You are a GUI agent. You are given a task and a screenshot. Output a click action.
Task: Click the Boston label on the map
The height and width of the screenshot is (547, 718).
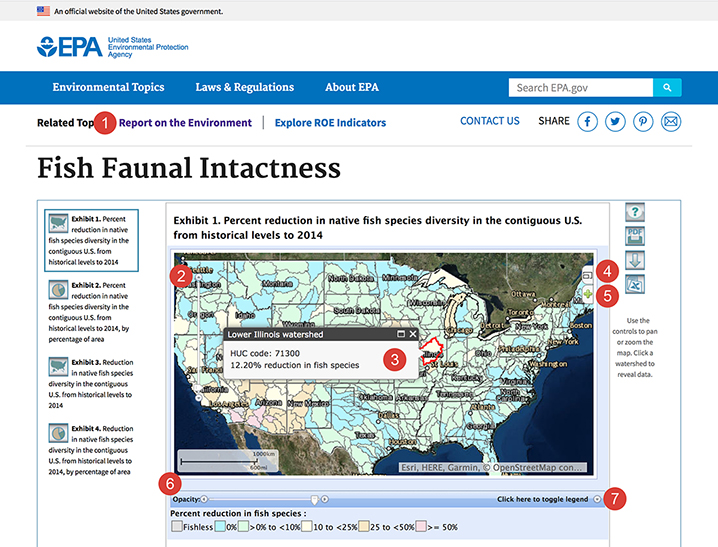point(581,325)
